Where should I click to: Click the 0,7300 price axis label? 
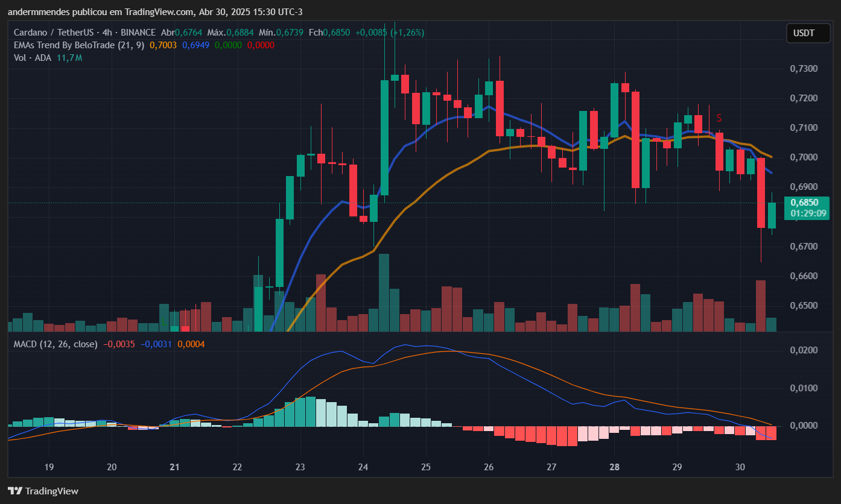tap(804, 69)
